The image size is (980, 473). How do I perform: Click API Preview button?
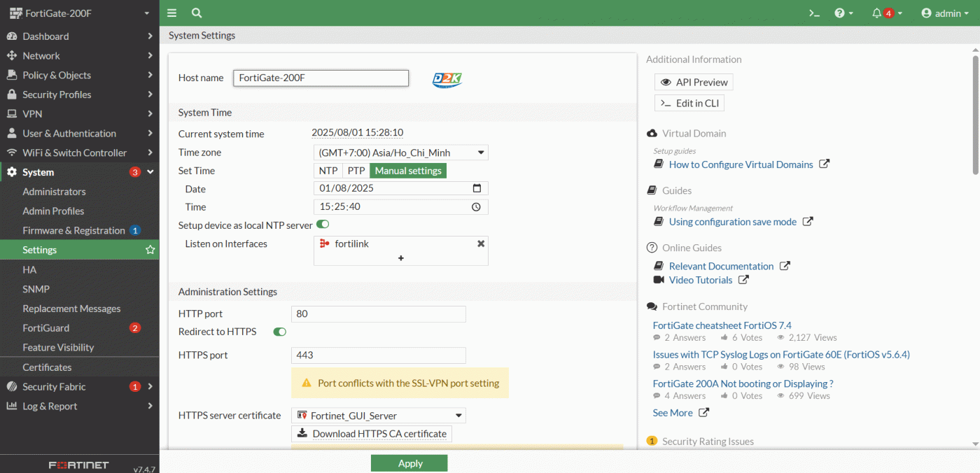694,82
